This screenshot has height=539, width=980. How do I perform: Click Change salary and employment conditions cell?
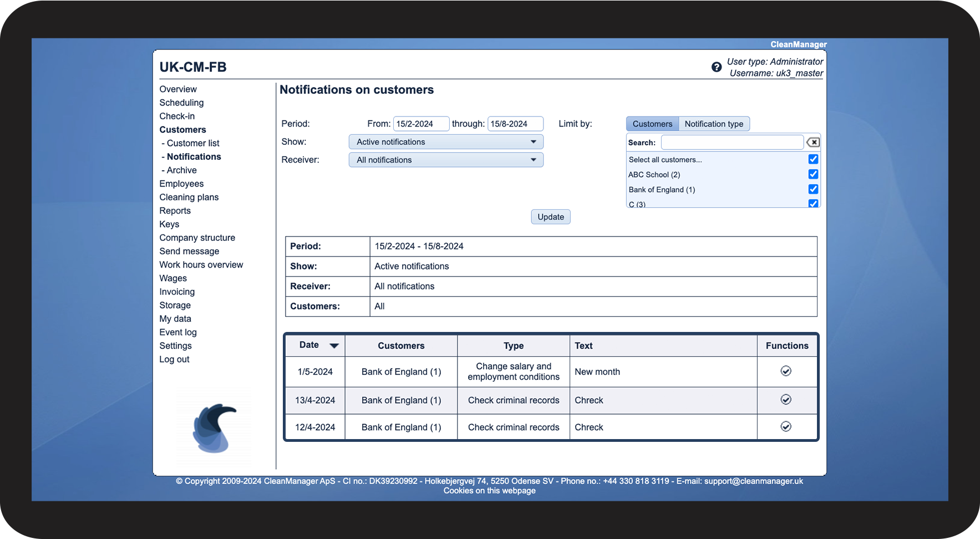(514, 371)
